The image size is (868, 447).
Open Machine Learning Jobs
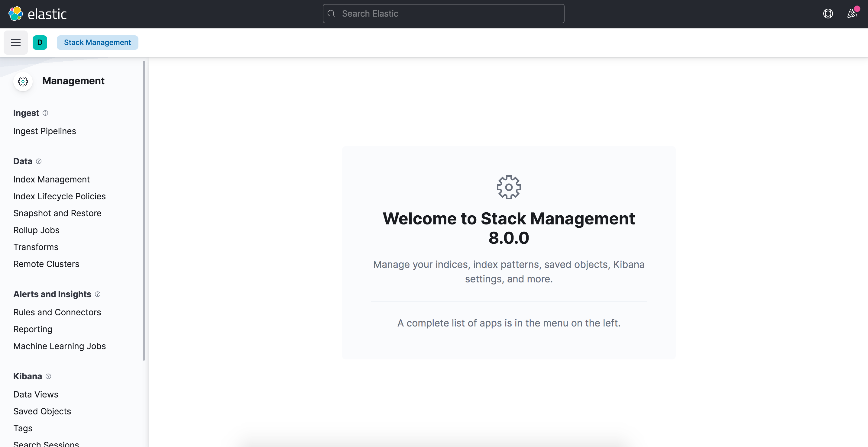click(59, 346)
